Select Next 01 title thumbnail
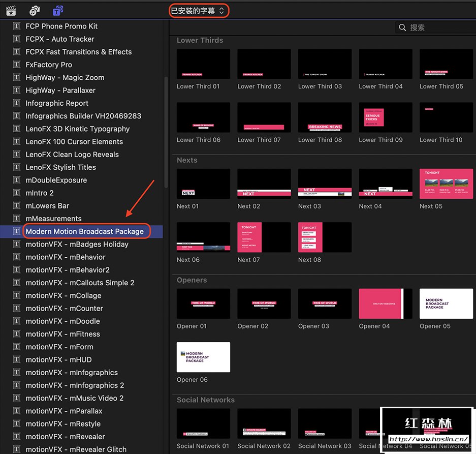The image size is (476, 454). pos(203,184)
